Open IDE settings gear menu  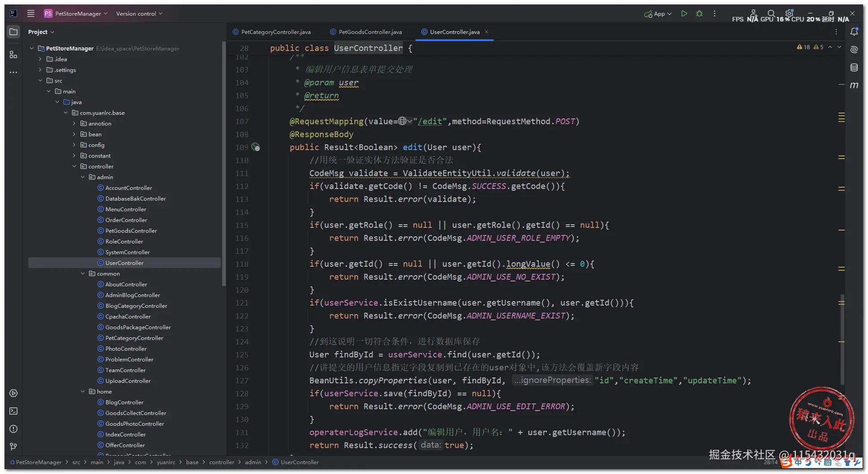[x=789, y=14]
